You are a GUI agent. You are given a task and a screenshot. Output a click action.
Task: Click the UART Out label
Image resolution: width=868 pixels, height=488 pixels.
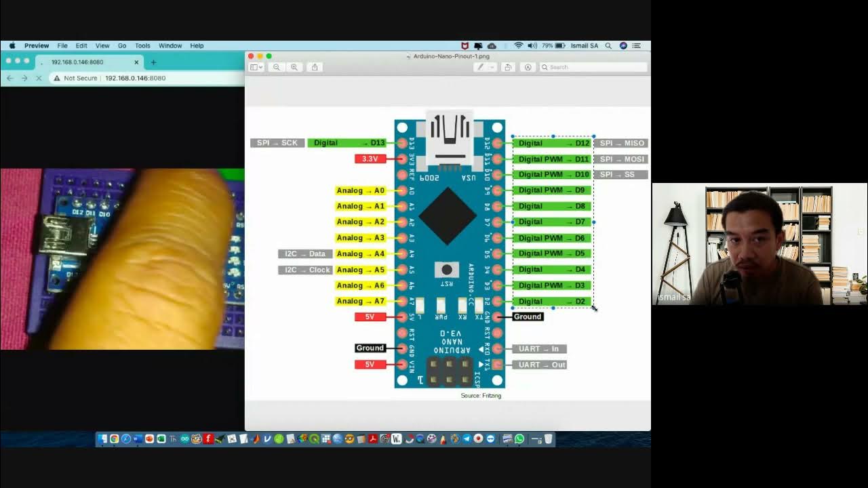coord(539,365)
